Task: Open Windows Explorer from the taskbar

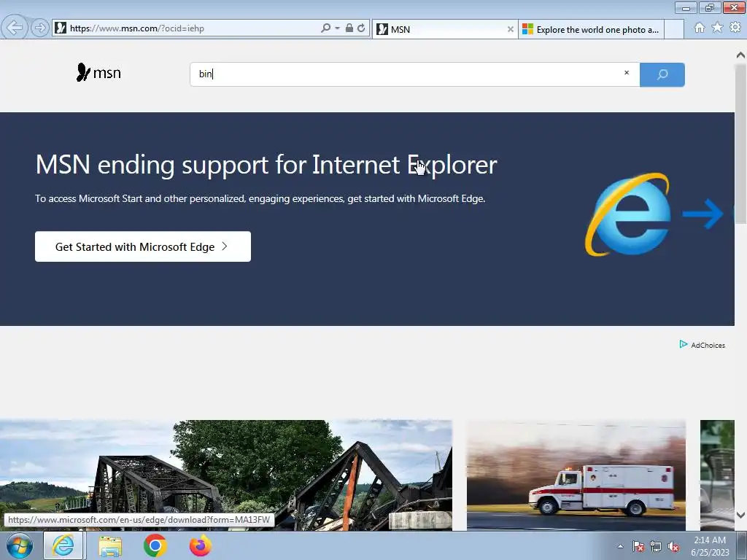Action: (x=110, y=546)
